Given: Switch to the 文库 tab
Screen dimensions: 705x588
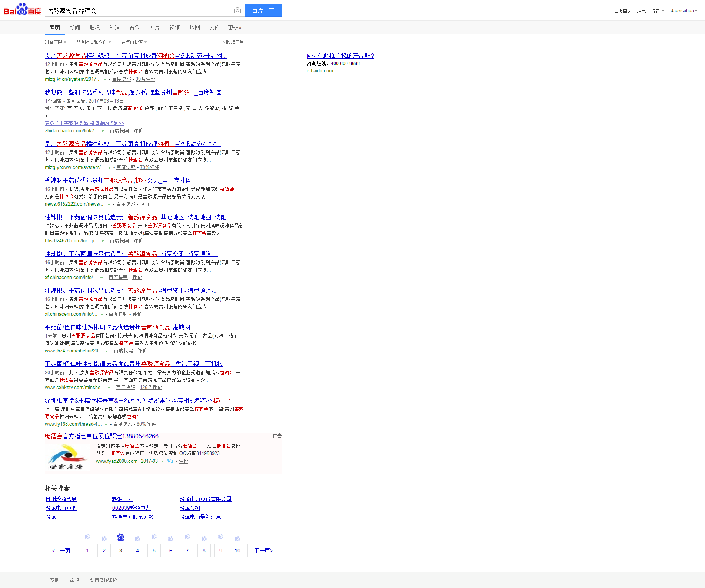Looking at the screenshot, I should click(215, 27).
